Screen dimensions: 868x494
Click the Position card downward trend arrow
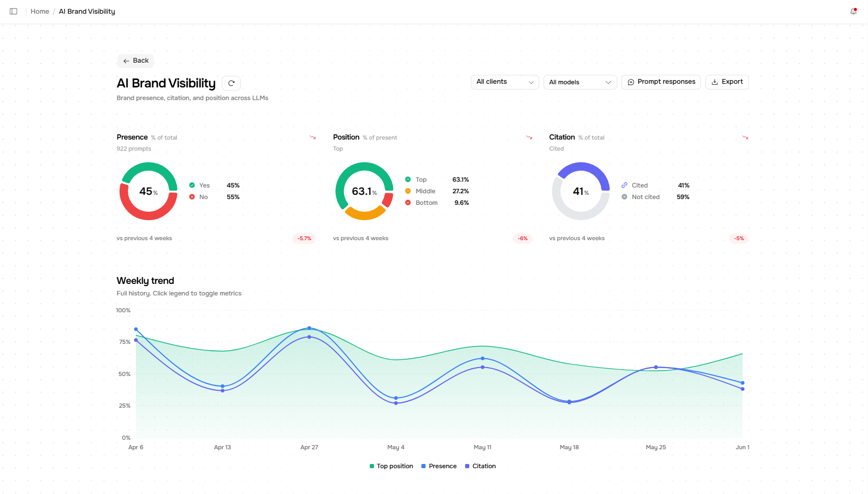pos(529,137)
